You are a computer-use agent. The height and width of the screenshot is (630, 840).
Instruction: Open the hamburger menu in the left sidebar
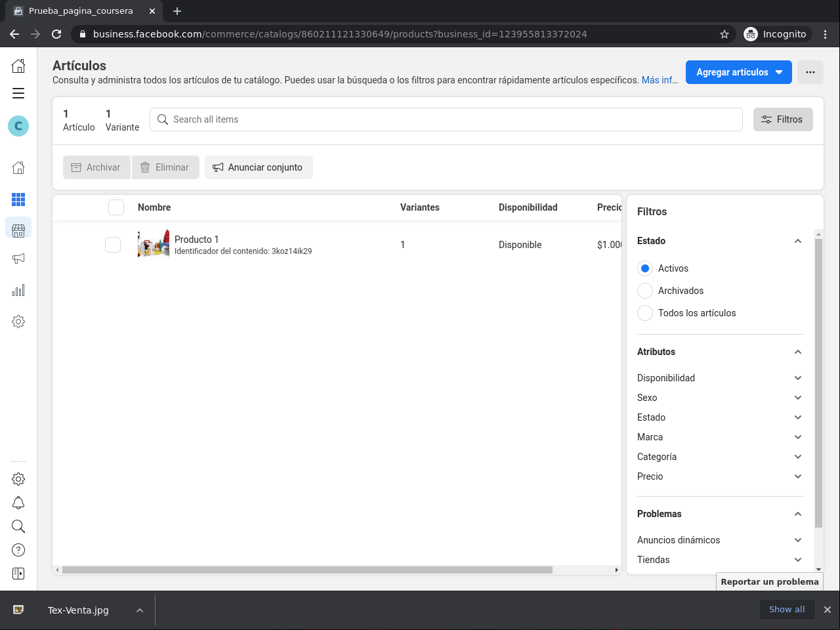coord(18,93)
